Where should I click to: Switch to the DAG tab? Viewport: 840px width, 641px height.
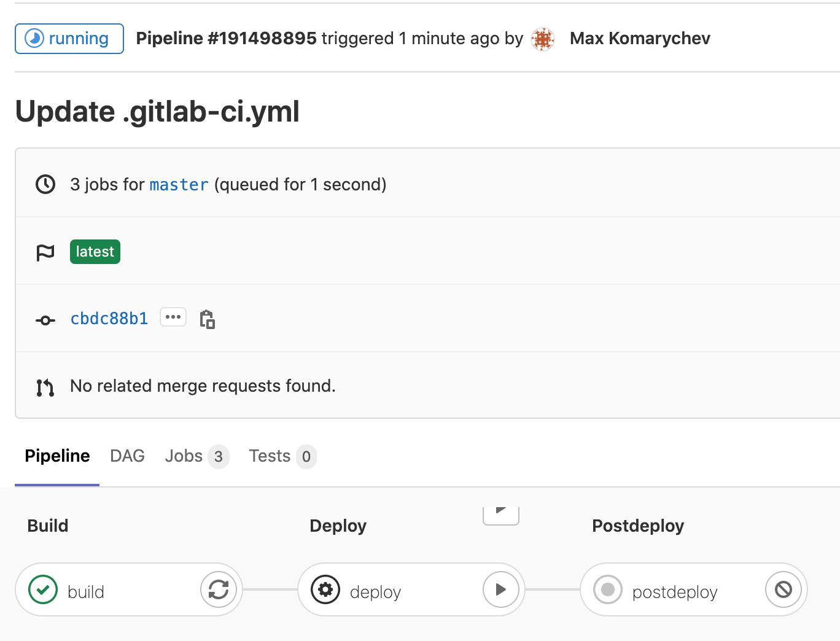pyautogui.click(x=127, y=456)
